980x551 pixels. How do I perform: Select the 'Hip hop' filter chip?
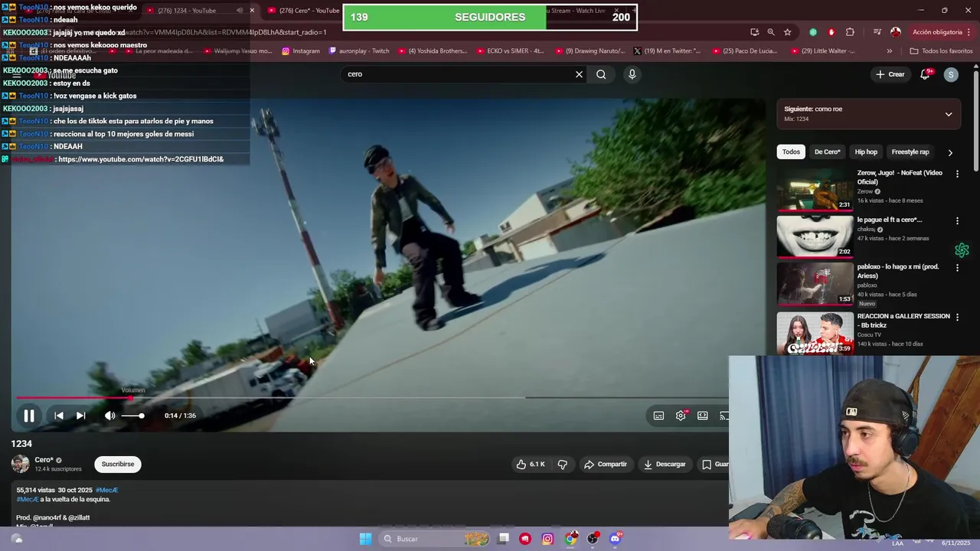pyautogui.click(x=866, y=152)
